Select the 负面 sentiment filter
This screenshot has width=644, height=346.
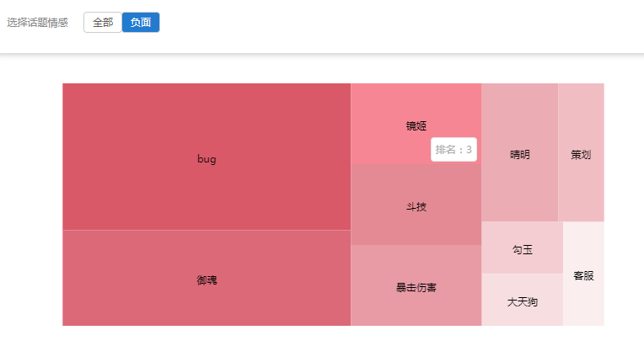pos(141,23)
